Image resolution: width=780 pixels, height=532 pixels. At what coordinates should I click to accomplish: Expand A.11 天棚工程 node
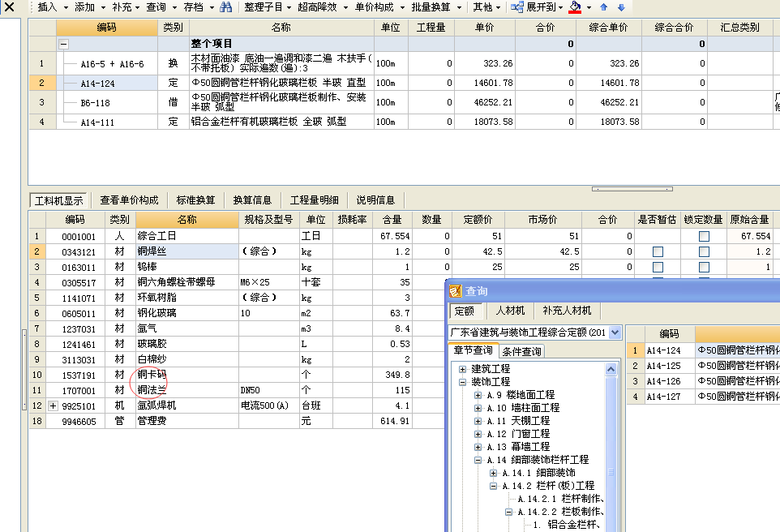pyautogui.click(x=478, y=421)
